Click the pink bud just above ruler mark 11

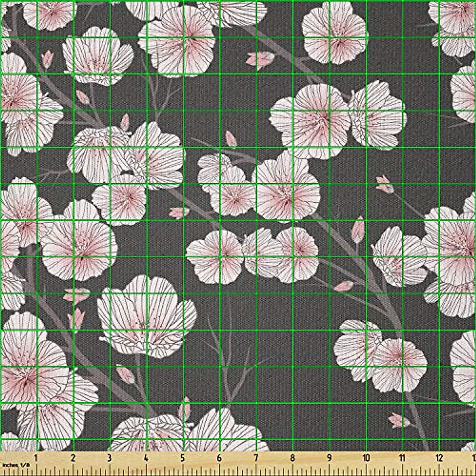point(397,420)
